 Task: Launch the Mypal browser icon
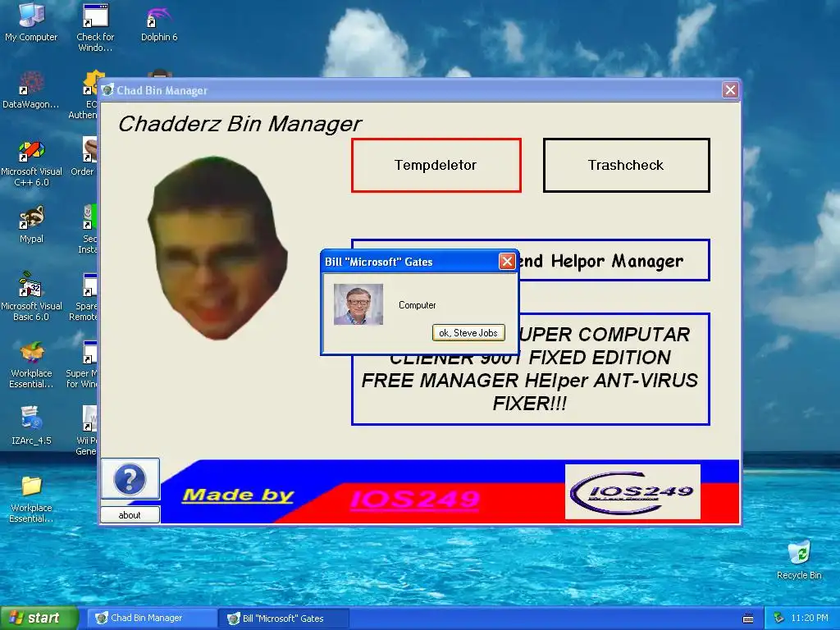pyautogui.click(x=31, y=225)
